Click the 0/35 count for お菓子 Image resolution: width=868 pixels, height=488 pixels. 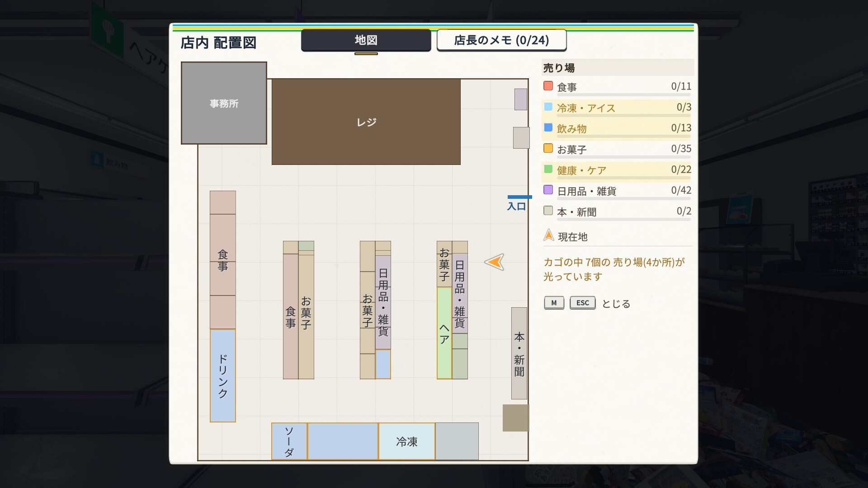pos(681,149)
